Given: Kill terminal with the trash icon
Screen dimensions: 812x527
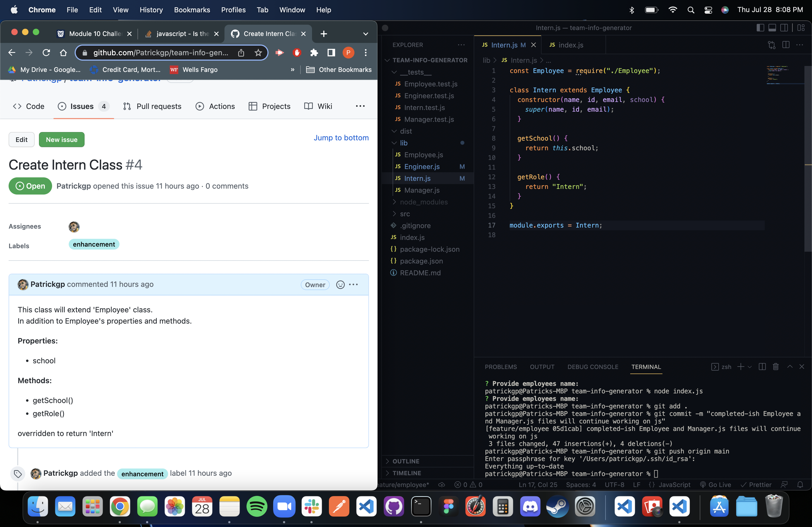Looking at the screenshot, I should coord(775,367).
